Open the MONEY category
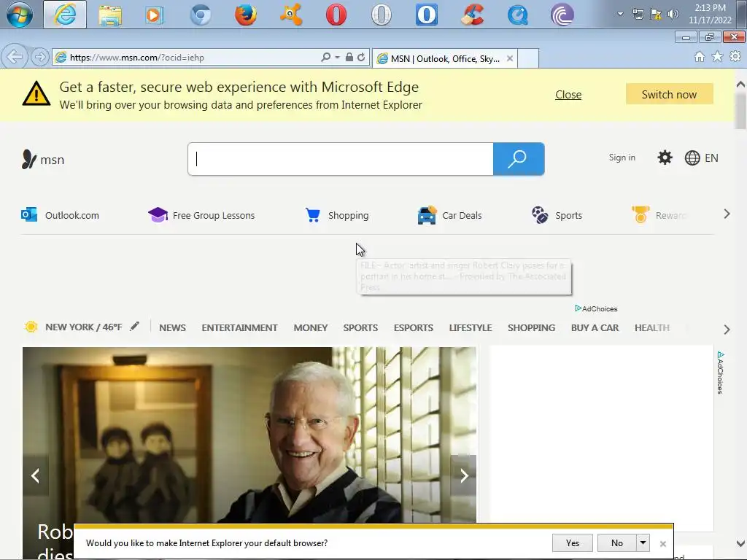The height and width of the screenshot is (560, 747). [311, 327]
